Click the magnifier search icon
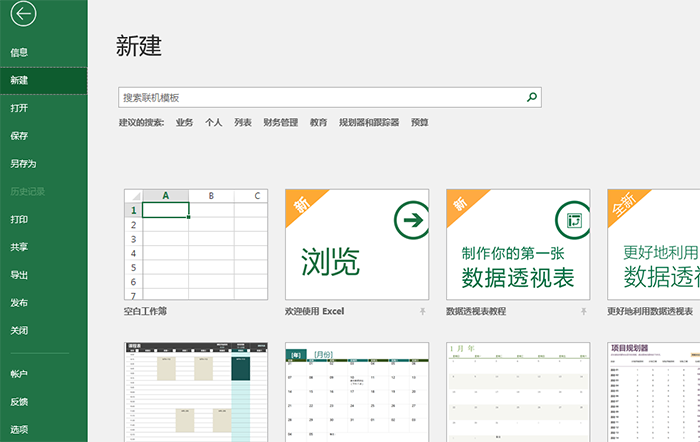 coord(532,97)
